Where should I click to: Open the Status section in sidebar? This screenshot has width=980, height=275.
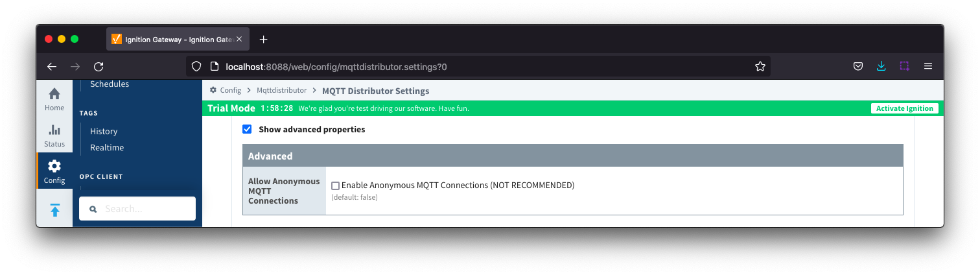pyautogui.click(x=54, y=136)
